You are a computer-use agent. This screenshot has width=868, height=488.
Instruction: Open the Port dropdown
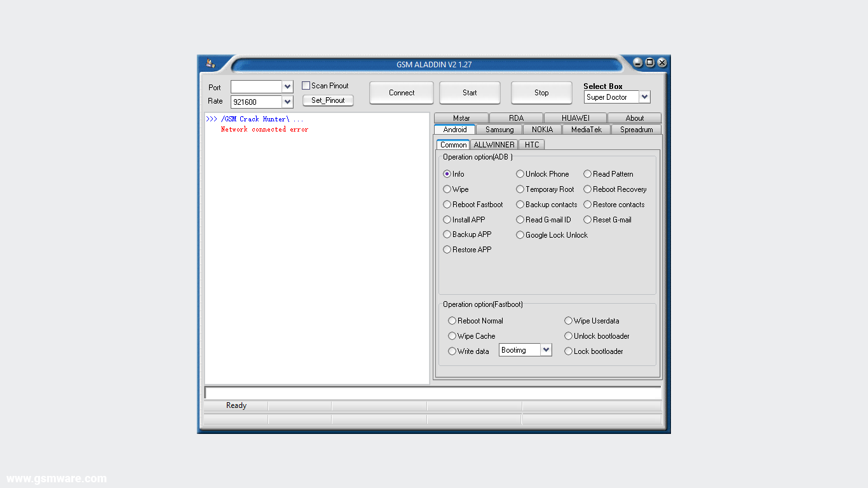[287, 86]
